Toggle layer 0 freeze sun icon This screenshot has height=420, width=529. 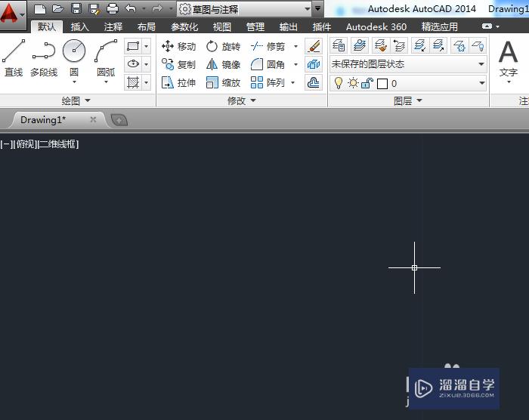[x=353, y=83]
